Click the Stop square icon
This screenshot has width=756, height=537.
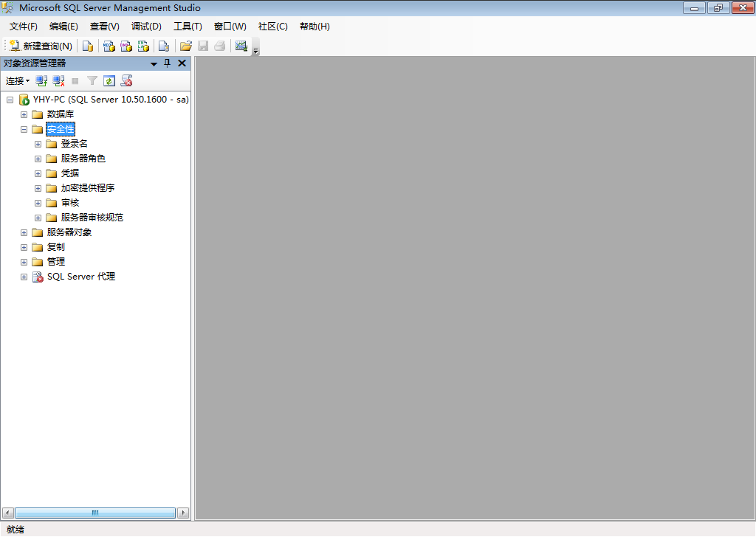point(75,81)
